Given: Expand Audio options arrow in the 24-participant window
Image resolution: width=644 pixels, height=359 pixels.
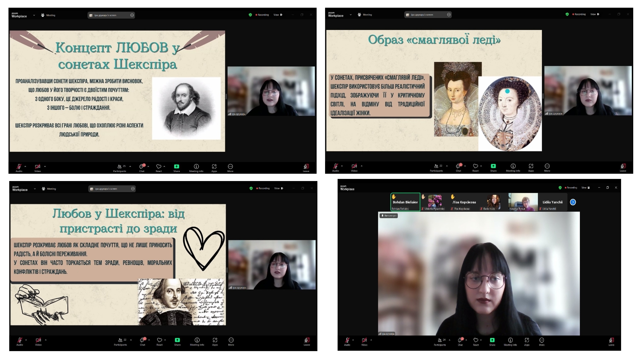Looking at the screenshot, I should pos(353,340).
